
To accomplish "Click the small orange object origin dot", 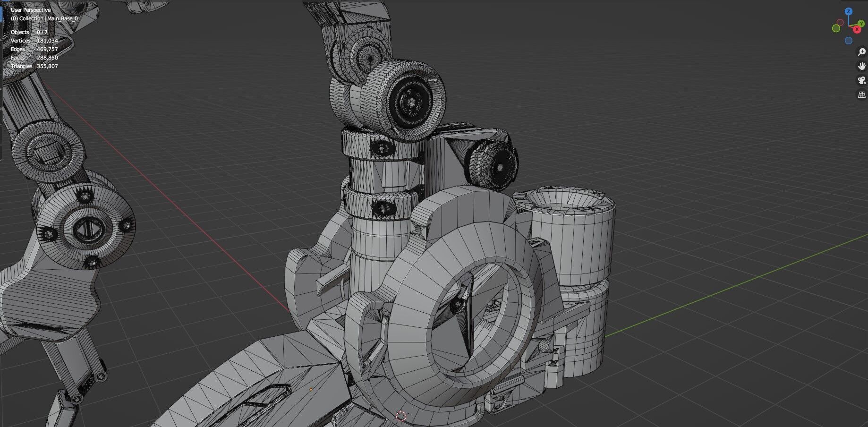I will click(x=311, y=390).
